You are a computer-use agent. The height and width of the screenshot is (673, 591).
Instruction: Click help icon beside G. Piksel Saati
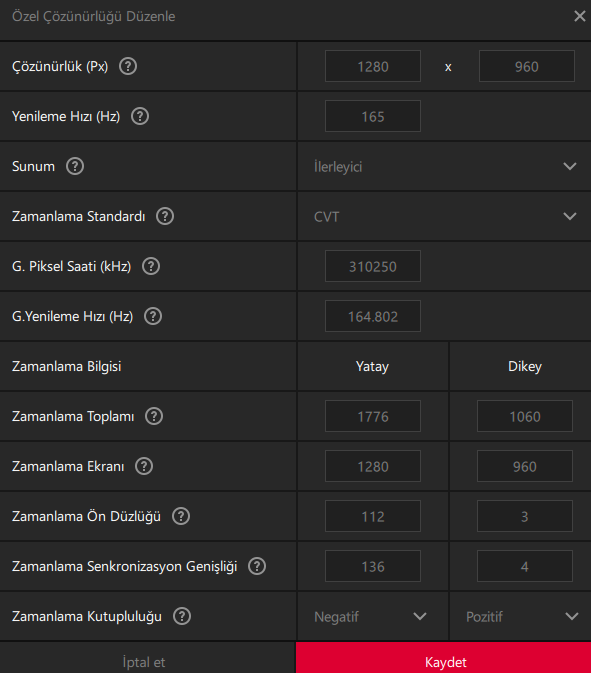pyautogui.click(x=151, y=266)
